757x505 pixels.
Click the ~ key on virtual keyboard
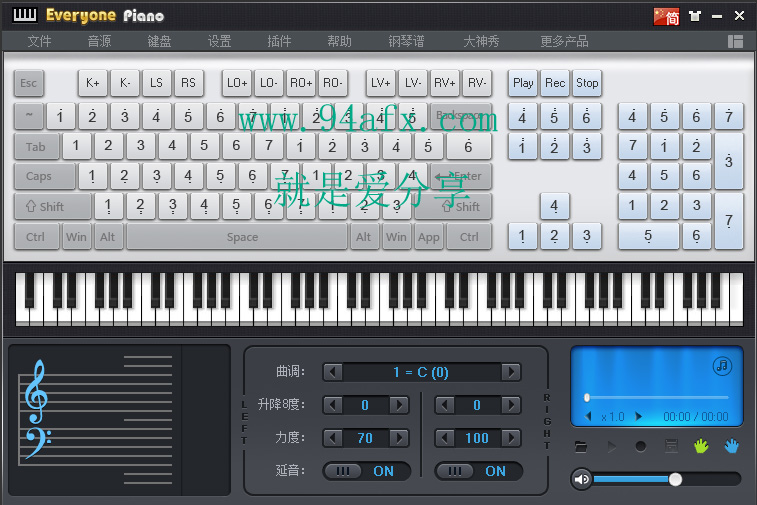coord(28,116)
